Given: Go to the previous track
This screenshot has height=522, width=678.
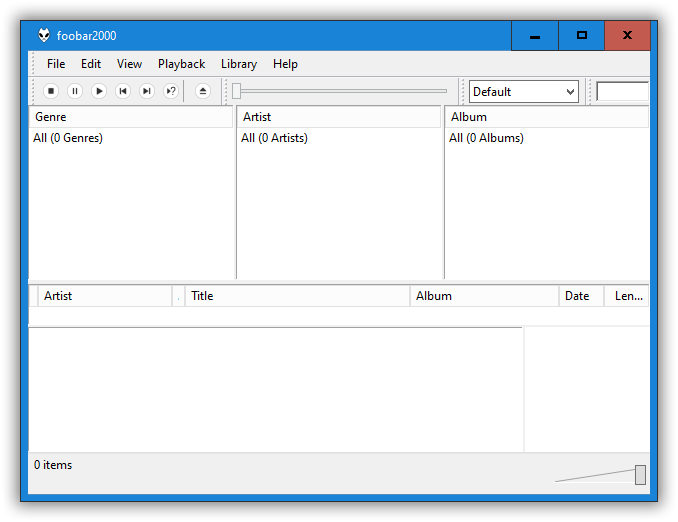Looking at the screenshot, I should 123,91.
